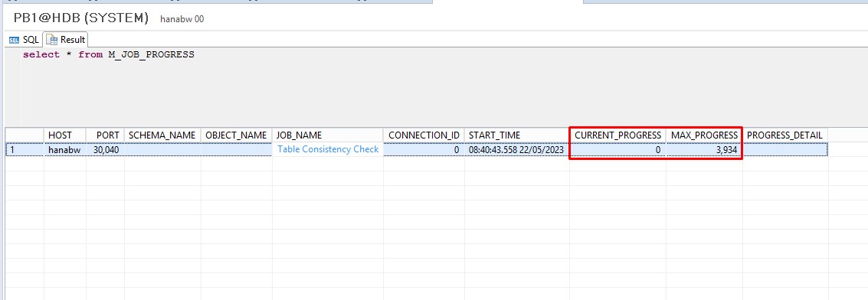Sort by the PORT column header
868x300 pixels.
click(105, 135)
